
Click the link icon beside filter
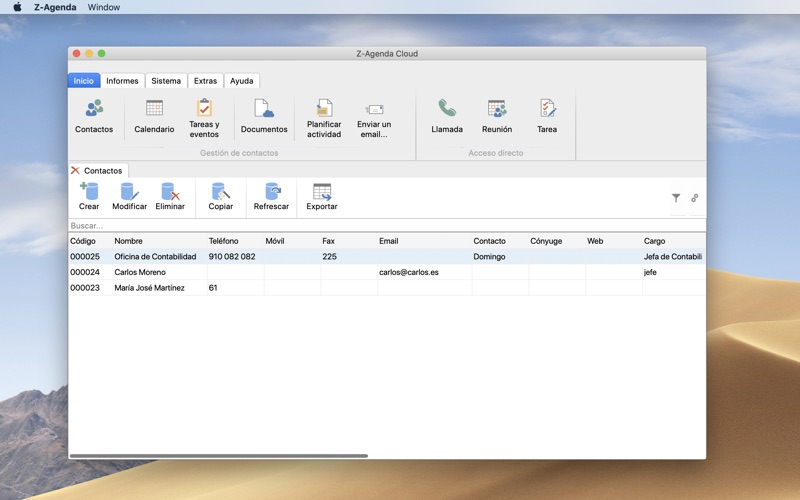694,198
